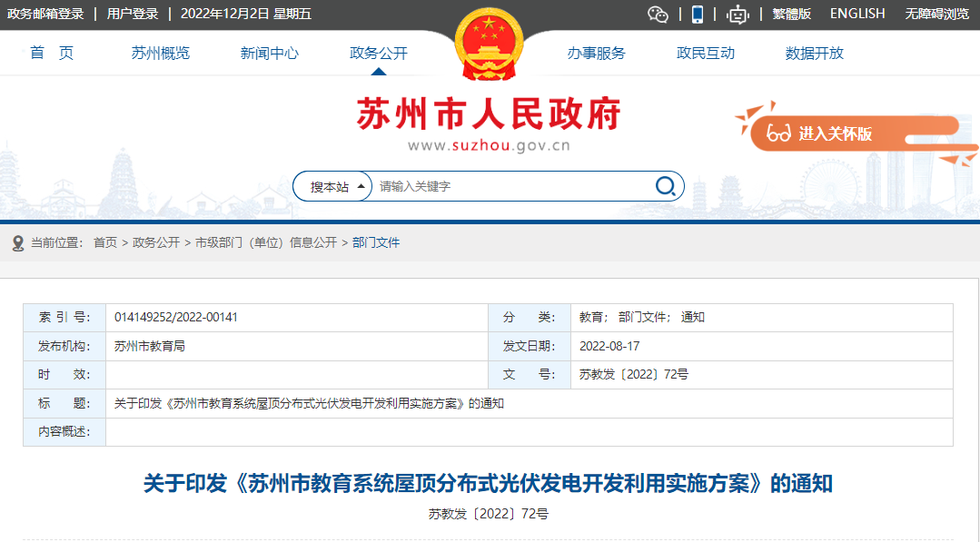Switch to 繁體版 traditional Chinese

[x=791, y=14]
